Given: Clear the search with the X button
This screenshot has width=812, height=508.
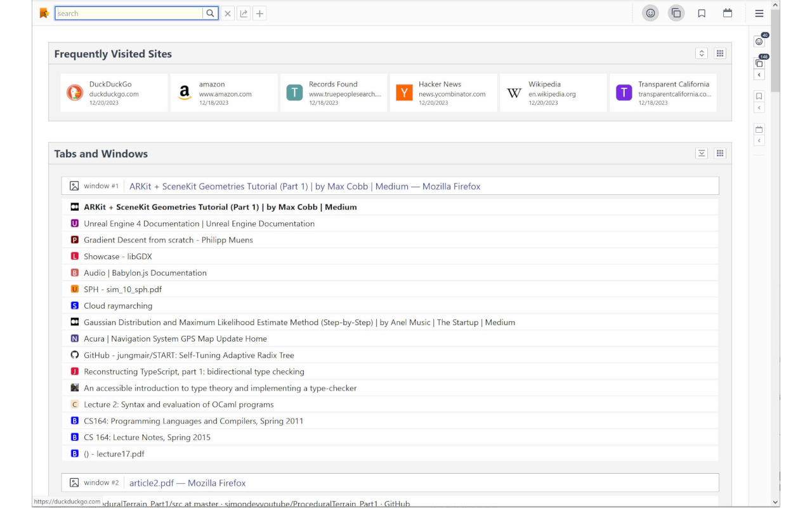Looking at the screenshot, I should point(228,13).
